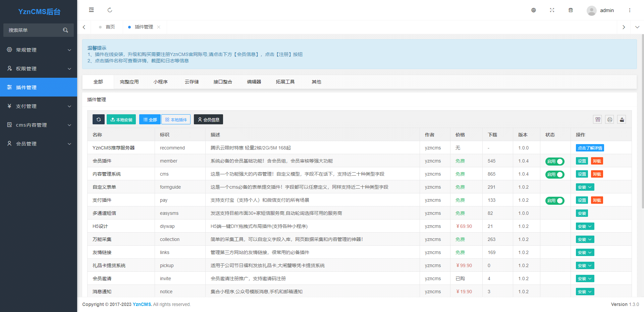Image resolution: width=644 pixels, height=312 pixels.
Task: Open the 消息通知 plugin name
Action: (102, 292)
